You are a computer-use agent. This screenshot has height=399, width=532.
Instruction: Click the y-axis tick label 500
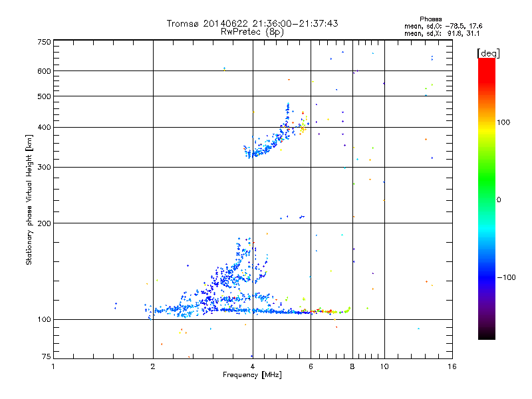point(44,96)
